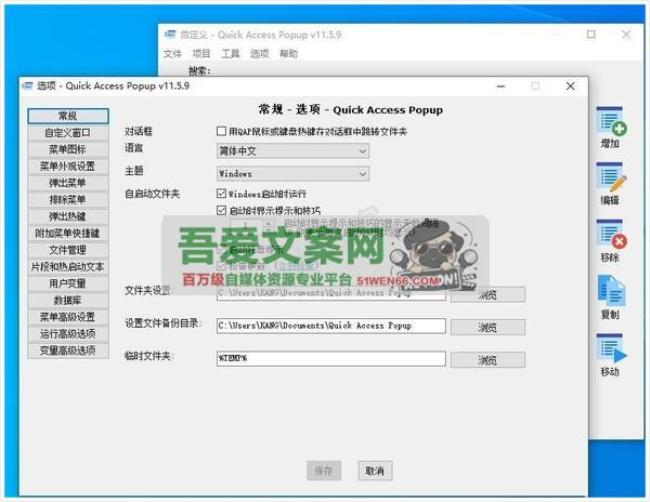Click the main window title bar app icon
The height and width of the screenshot is (502, 650).
click(170, 34)
